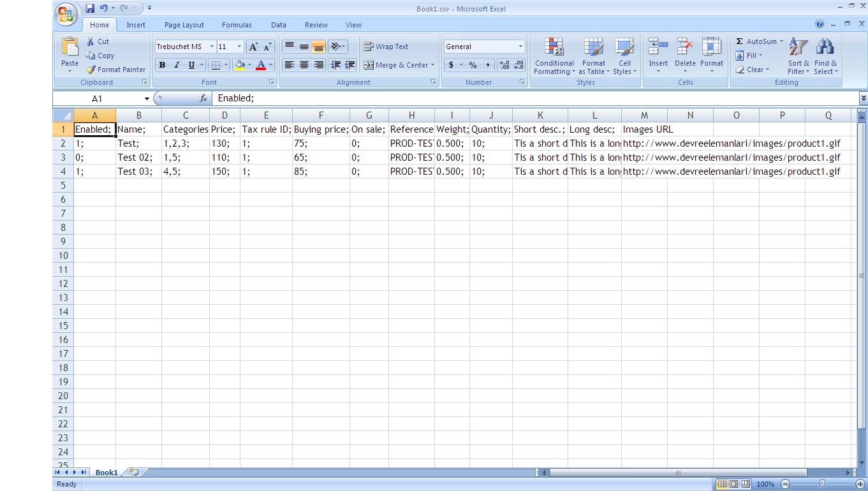Screen dimensions: 868x491
Task: Open the Format cells menu button
Action: click(x=712, y=56)
